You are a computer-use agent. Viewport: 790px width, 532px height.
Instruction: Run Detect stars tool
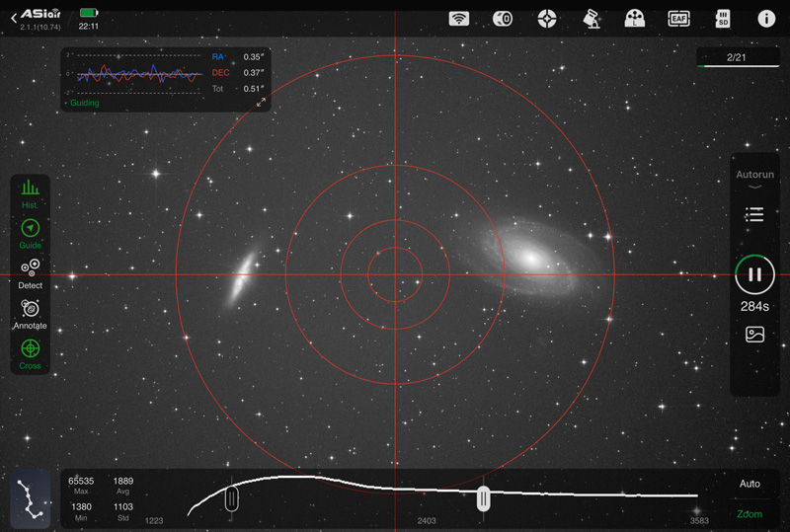click(31, 271)
